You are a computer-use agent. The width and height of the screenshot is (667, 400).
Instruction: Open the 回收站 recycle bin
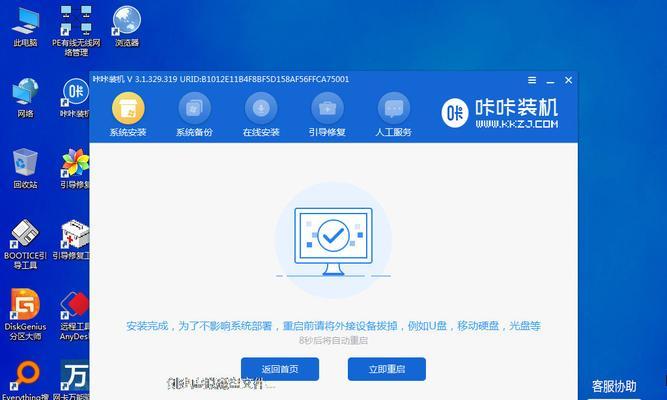(25, 168)
